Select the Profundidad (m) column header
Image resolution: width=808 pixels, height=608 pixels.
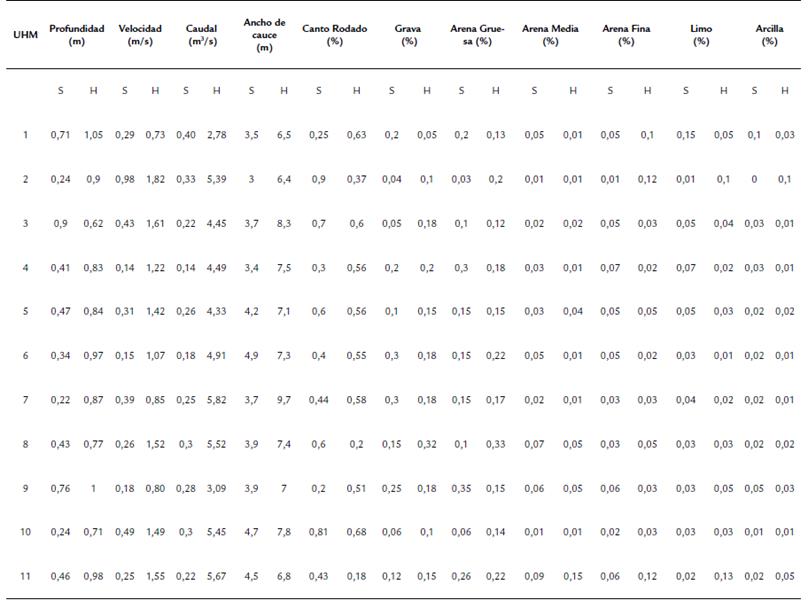pyautogui.click(x=77, y=35)
